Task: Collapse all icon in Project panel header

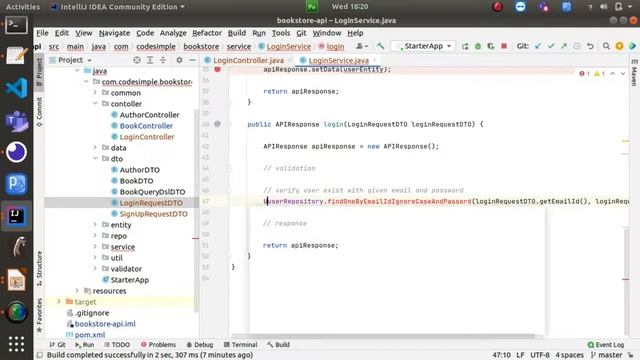Action: pyautogui.click(x=163, y=60)
